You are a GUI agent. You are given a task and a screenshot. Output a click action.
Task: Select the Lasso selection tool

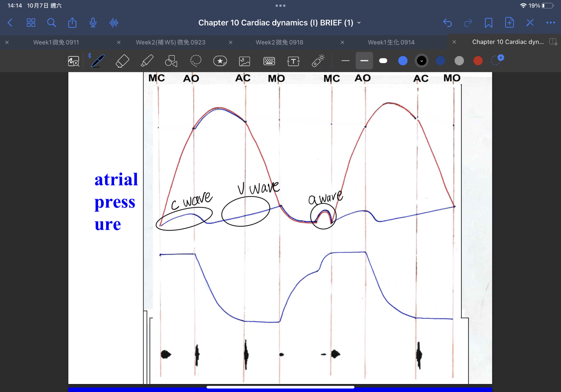tap(196, 61)
